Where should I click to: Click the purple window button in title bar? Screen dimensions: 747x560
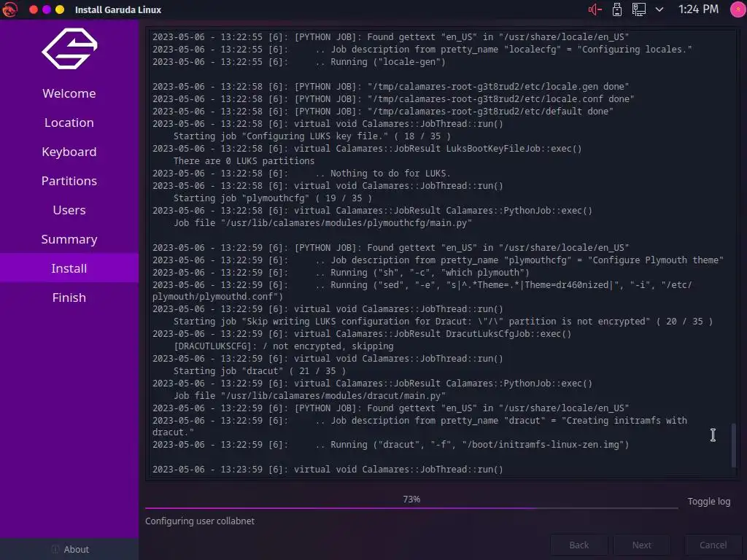(x=47, y=9)
